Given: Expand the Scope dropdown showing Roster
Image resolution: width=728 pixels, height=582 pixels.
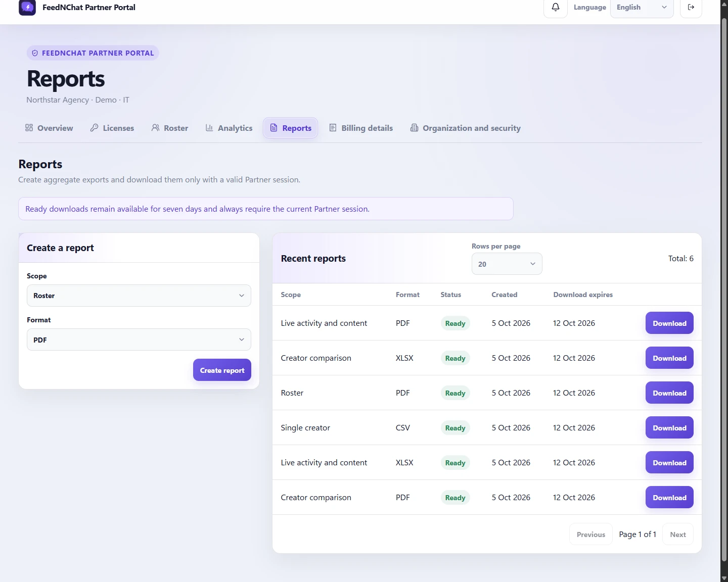Looking at the screenshot, I should click(x=139, y=296).
